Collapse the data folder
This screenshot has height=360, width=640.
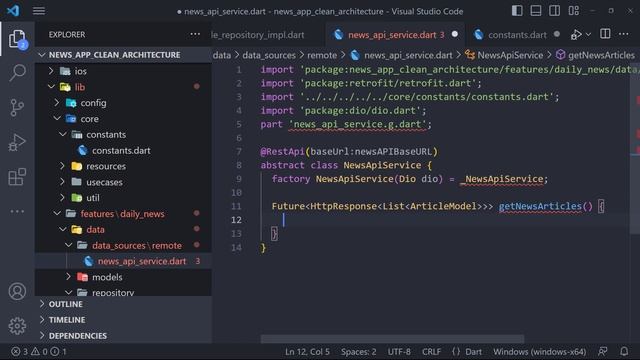pyautogui.click(x=122, y=229)
